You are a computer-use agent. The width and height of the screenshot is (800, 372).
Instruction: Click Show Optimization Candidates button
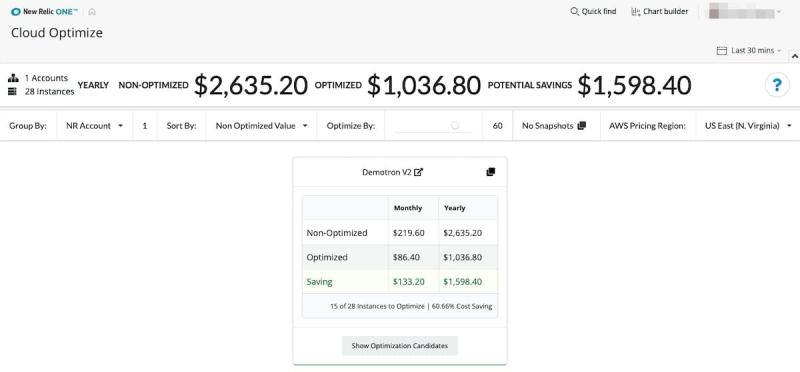[399, 345]
